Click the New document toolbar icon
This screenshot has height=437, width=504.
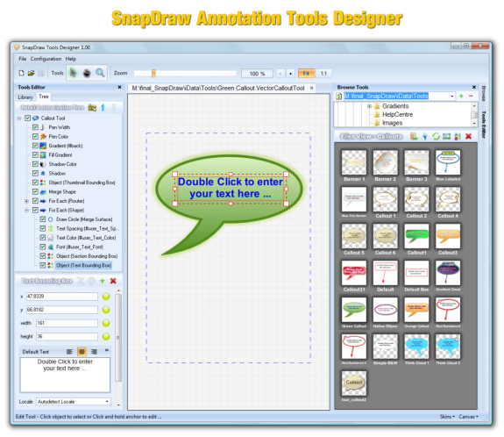[x=22, y=73]
